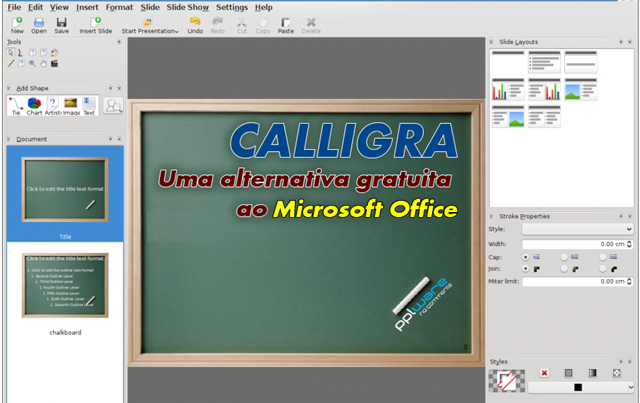Viewport: 640px width, 403px height.
Task: Add an Artistic text shape
Action: [x=53, y=106]
